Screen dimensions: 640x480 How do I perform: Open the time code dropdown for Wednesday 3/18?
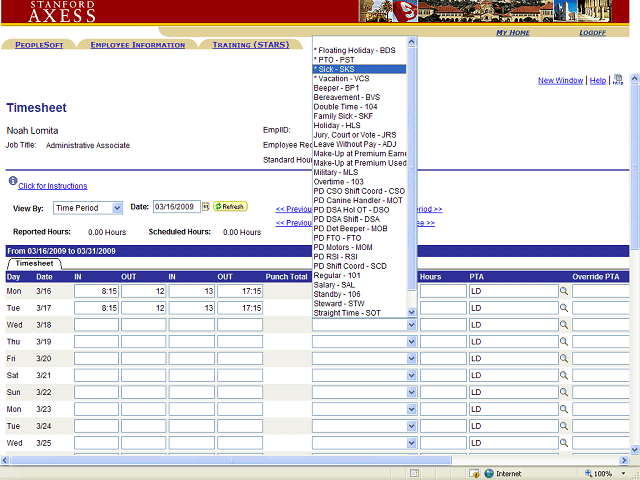coord(411,325)
